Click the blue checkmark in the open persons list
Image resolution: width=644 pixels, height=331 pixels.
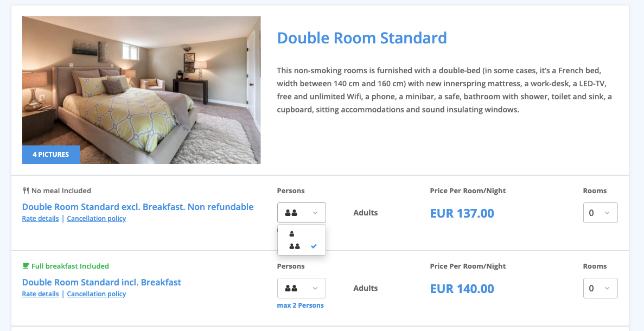pyautogui.click(x=314, y=246)
